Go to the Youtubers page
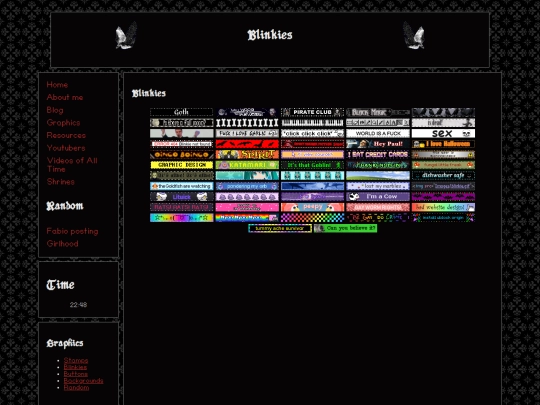This screenshot has width=540, height=405. [66, 148]
